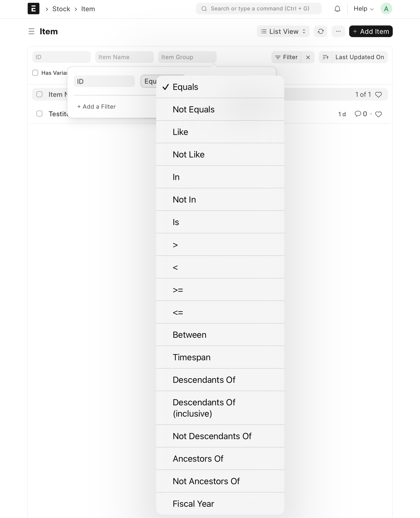This screenshot has width=420, height=518.
Task: Open the search command bar
Action: click(258, 8)
